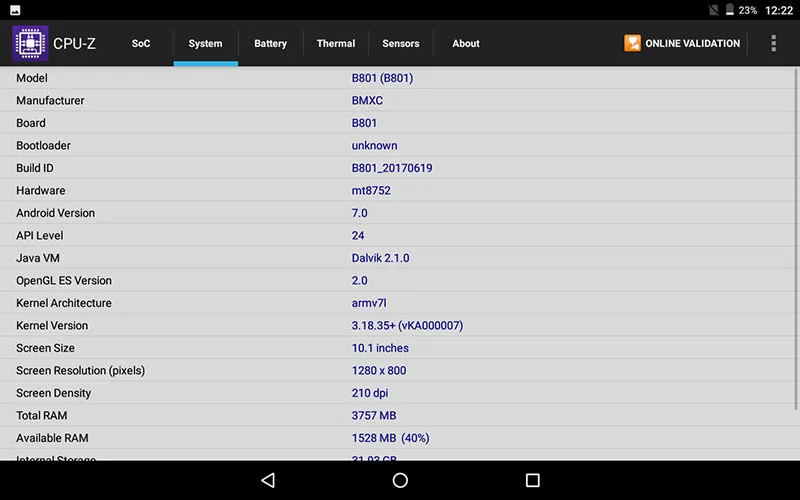This screenshot has width=800, height=500.
Task: Tap the Android back navigation button
Action: 268,480
